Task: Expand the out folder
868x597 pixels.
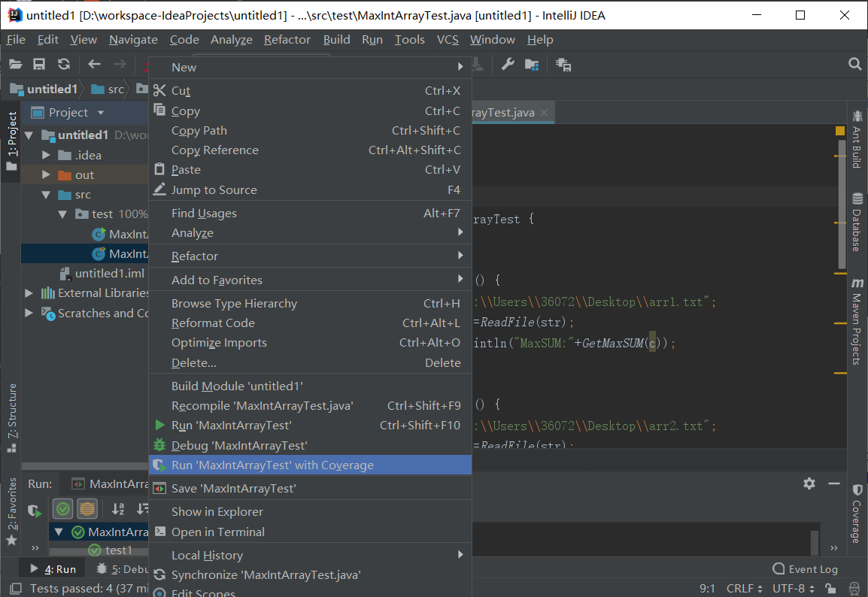Action: [x=47, y=175]
